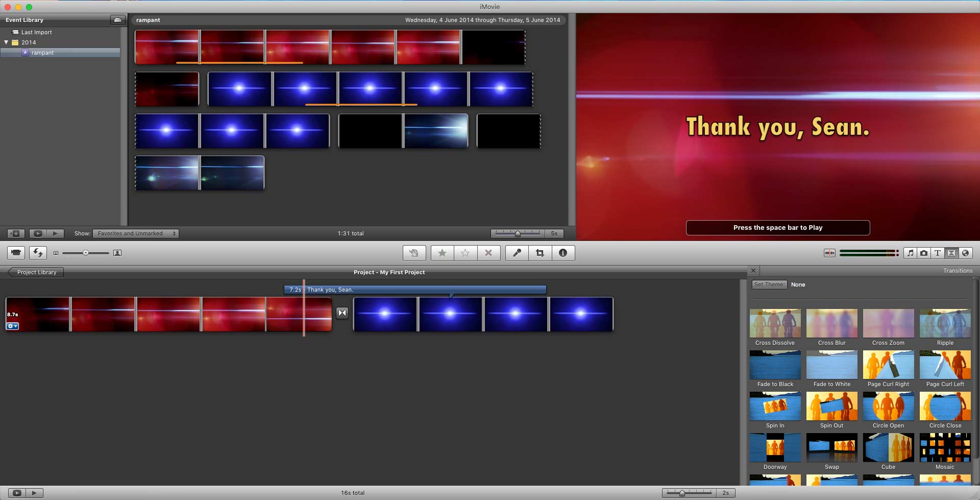The height and width of the screenshot is (500, 980).
Task: Mark selection as favorite with filled star
Action: 443,253
